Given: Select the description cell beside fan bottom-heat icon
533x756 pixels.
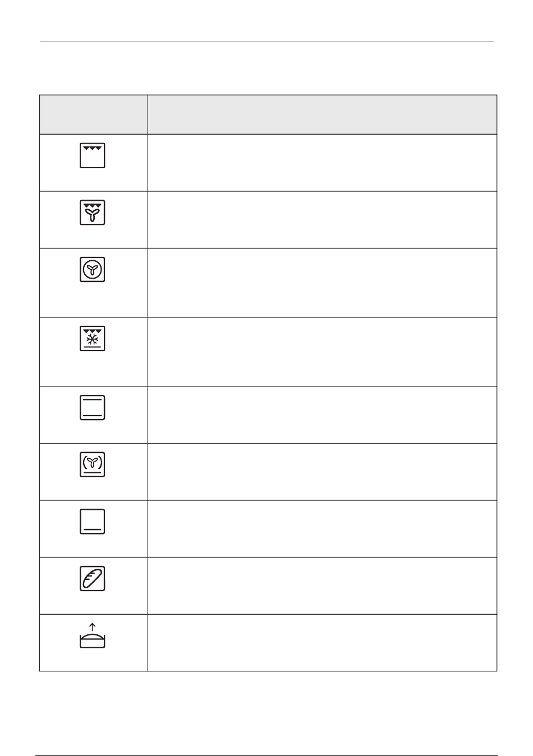Looking at the screenshot, I should (322, 472).
